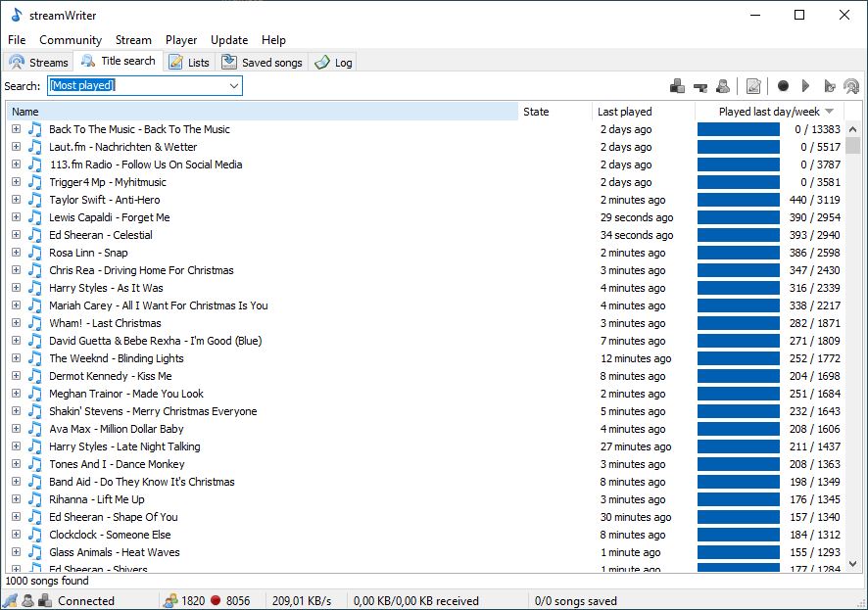This screenshot has width=868, height=610.
Task: Click the grey person icon in status bar
Action: click(27, 600)
